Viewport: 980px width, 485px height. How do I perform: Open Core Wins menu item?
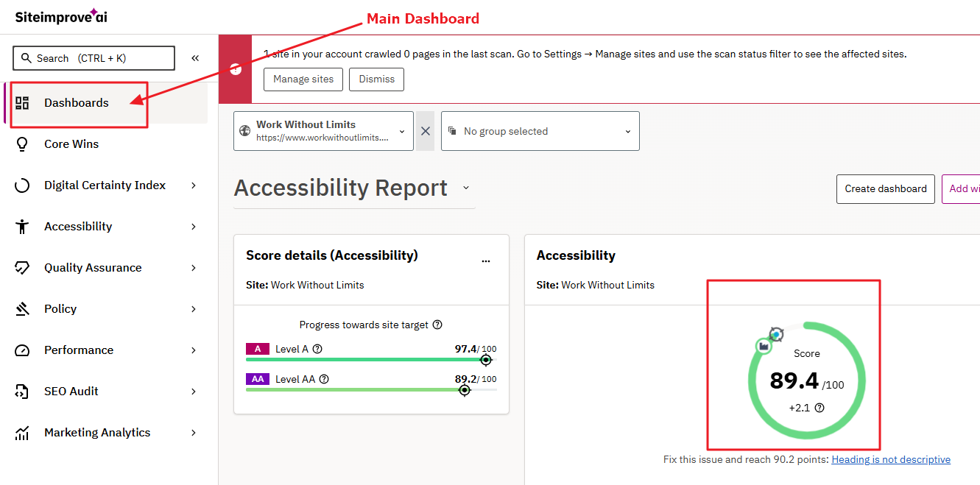coord(107,144)
